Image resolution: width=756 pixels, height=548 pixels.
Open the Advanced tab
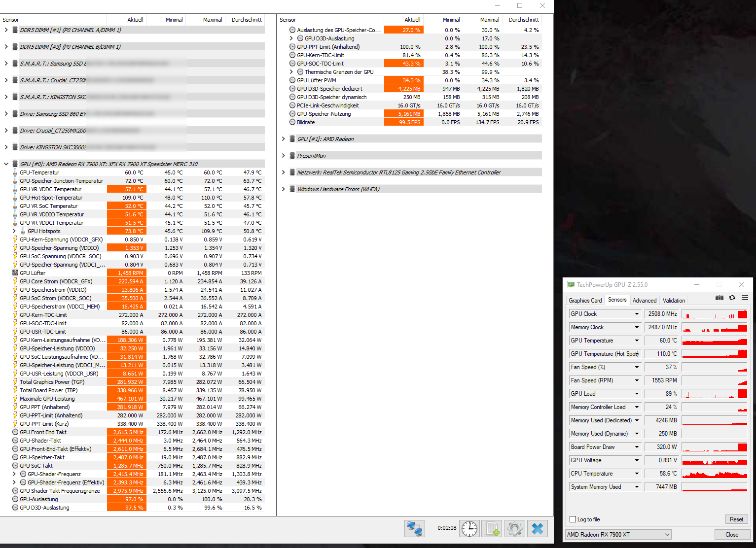(x=645, y=301)
